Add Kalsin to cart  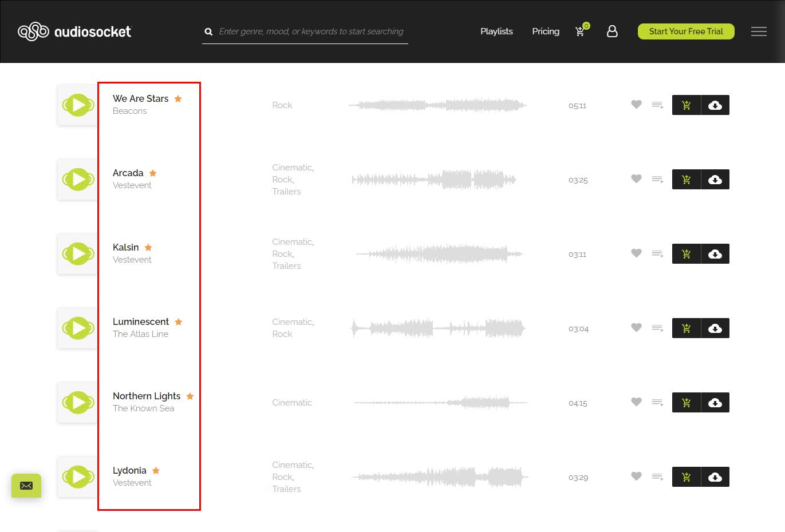(x=687, y=254)
